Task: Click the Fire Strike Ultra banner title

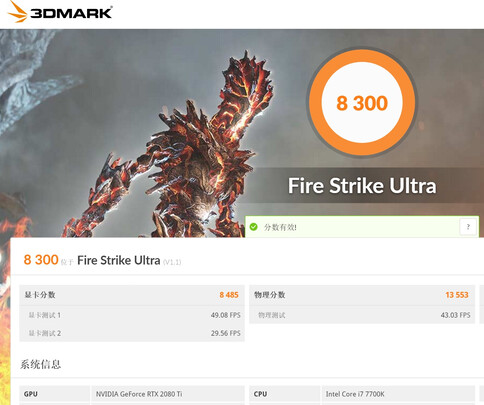Action: pos(362,186)
